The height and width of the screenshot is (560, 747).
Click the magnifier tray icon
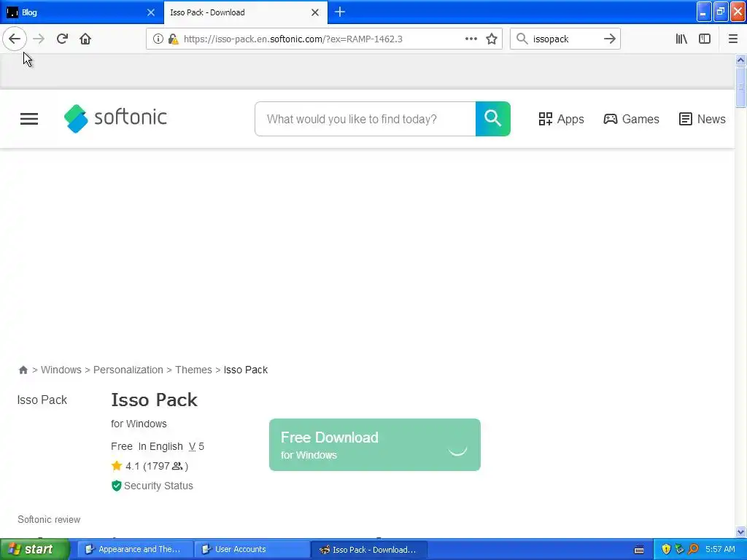[693, 550]
